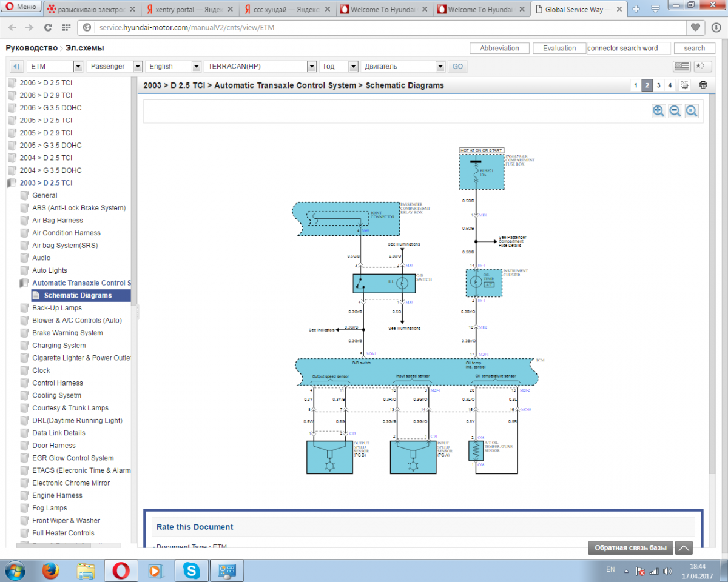Switch to the Global Service Way tab

[579, 9]
